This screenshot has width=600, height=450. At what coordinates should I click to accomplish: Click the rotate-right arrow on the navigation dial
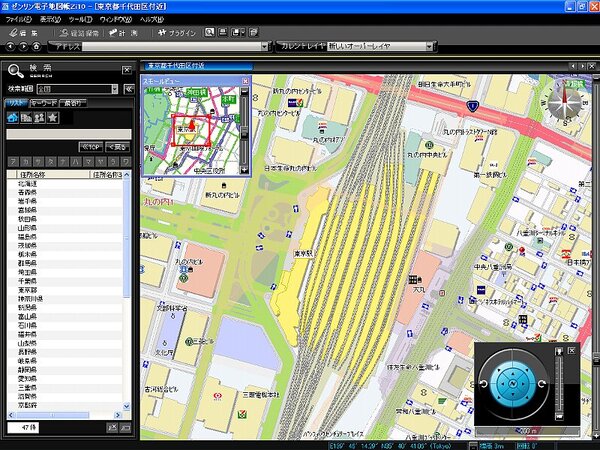pyautogui.click(x=543, y=385)
